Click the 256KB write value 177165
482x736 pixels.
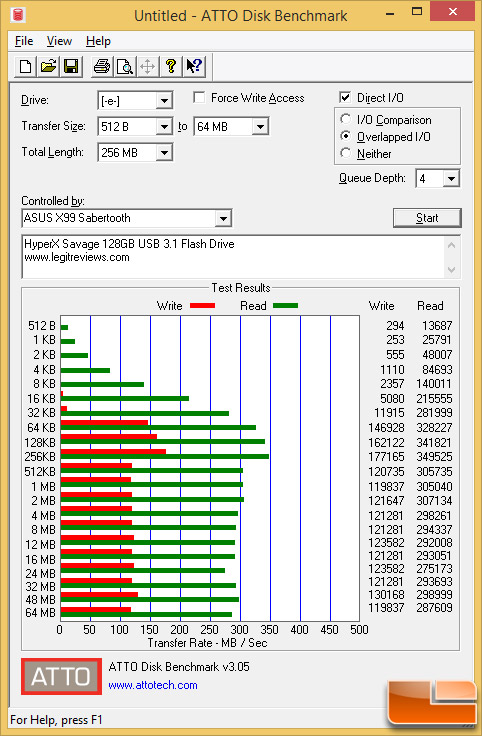coord(386,457)
